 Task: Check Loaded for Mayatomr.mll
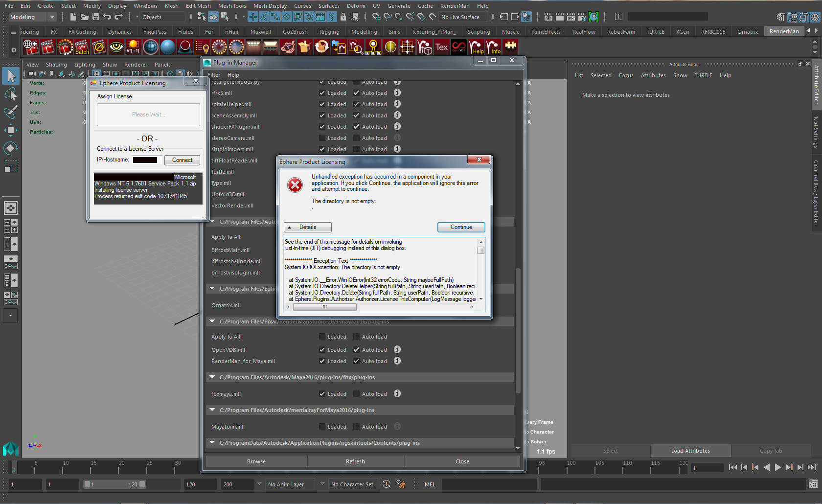pos(322,427)
